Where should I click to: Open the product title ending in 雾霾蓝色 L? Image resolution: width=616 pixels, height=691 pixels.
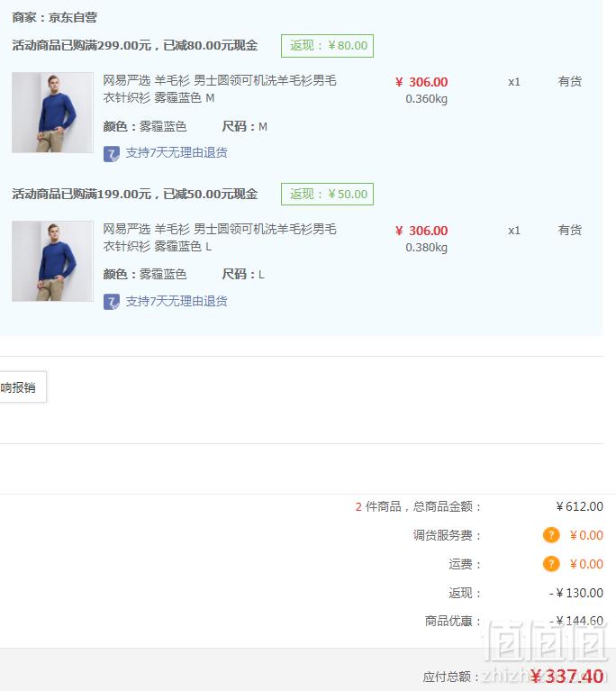(220, 238)
